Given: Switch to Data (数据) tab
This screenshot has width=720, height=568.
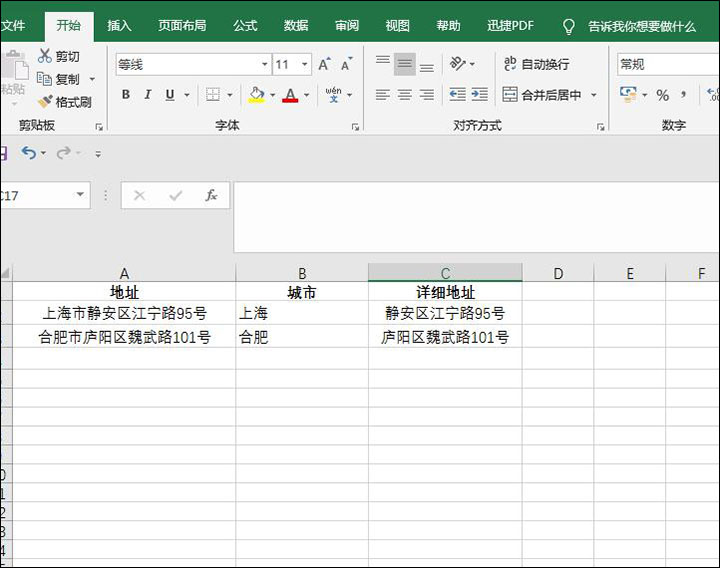Looking at the screenshot, I should tap(296, 26).
